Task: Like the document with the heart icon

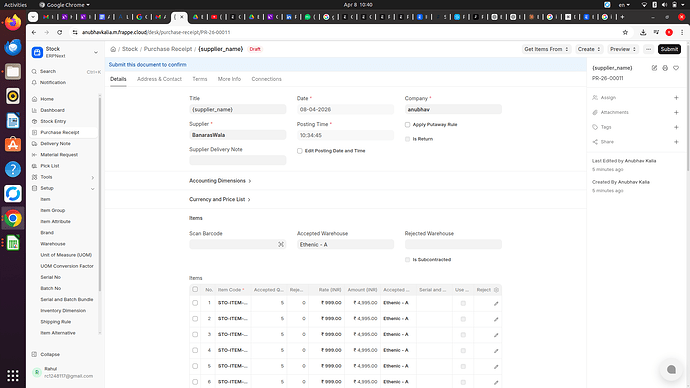Action: [676, 68]
